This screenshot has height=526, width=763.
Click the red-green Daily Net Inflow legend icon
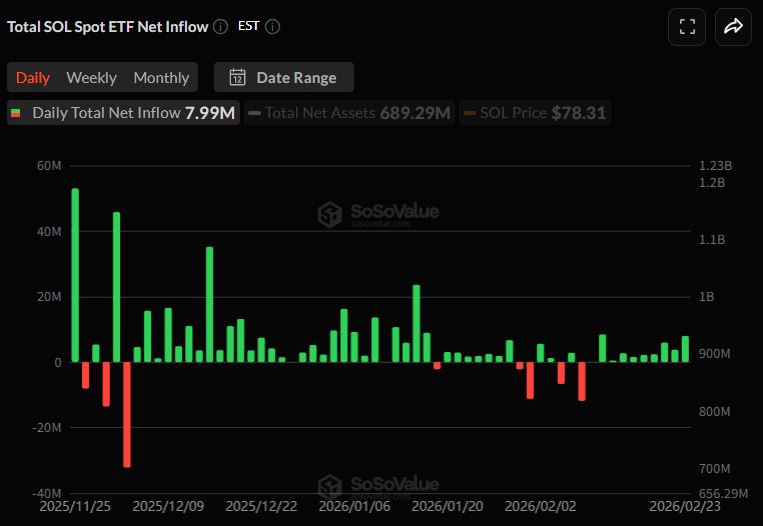pos(16,113)
